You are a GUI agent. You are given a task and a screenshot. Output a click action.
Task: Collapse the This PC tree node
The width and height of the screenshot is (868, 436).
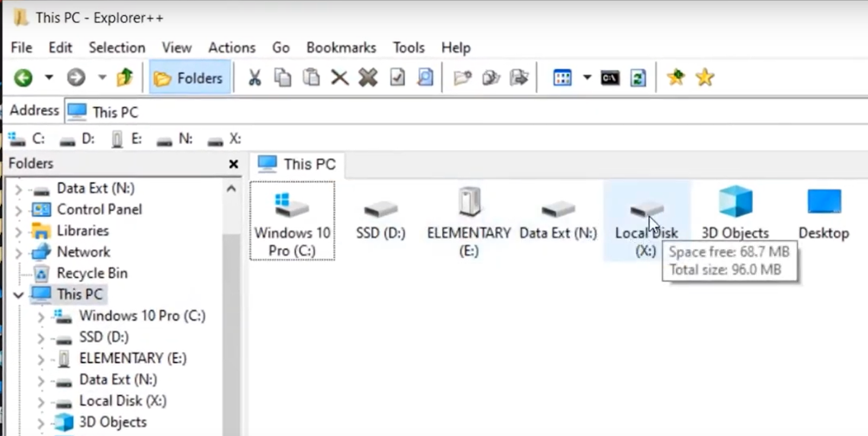18,295
